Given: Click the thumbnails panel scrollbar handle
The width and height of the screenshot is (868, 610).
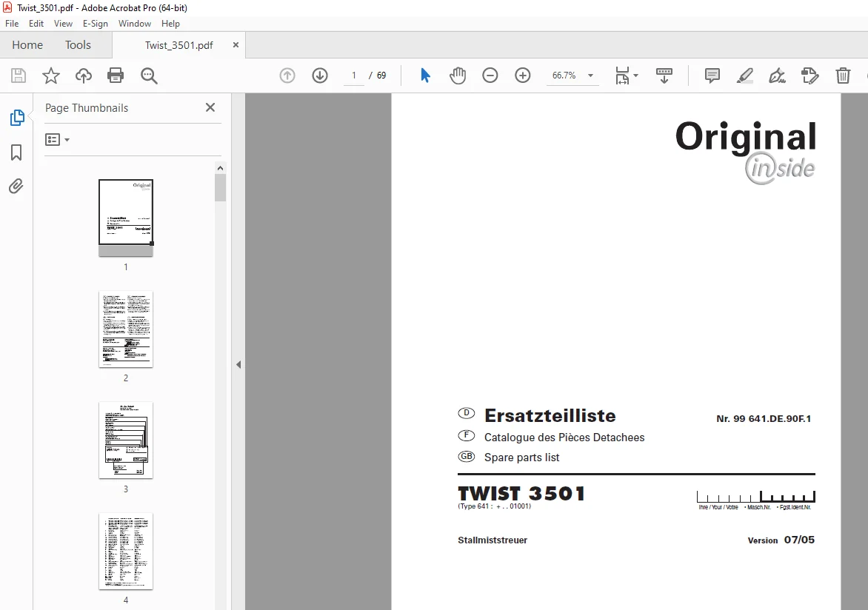Looking at the screenshot, I should [x=220, y=187].
